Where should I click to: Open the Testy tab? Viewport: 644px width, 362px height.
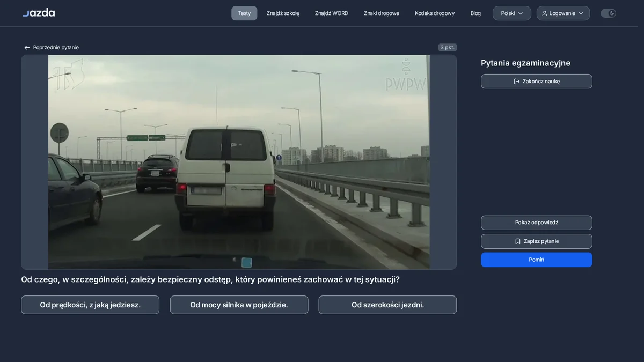(244, 13)
